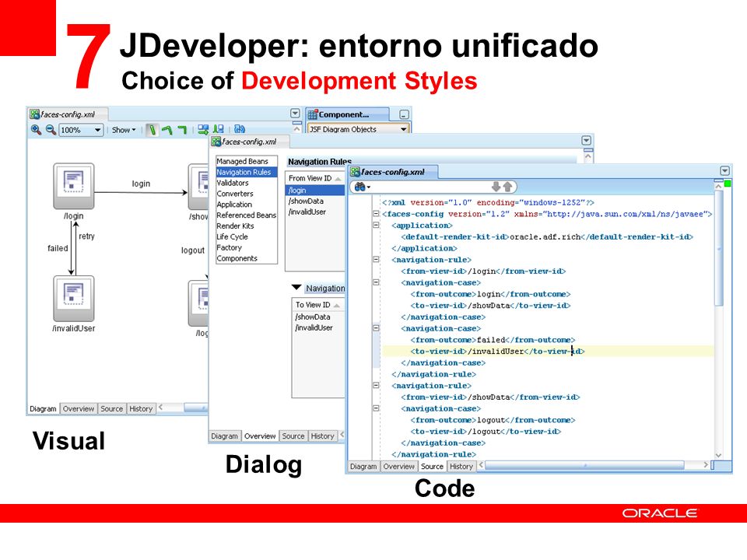Open History tab in visual window
Viewport: 747px width, 560px height.
pos(141,408)
